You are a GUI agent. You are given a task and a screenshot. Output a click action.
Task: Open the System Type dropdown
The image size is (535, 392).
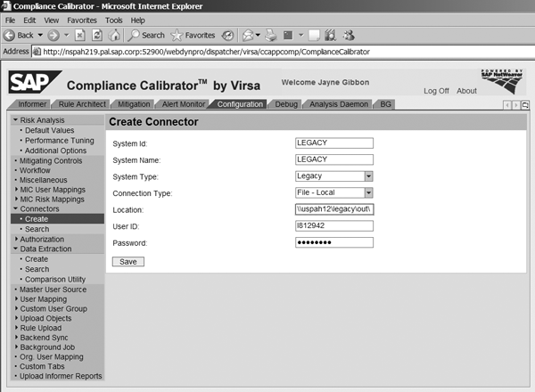[368, 176]
